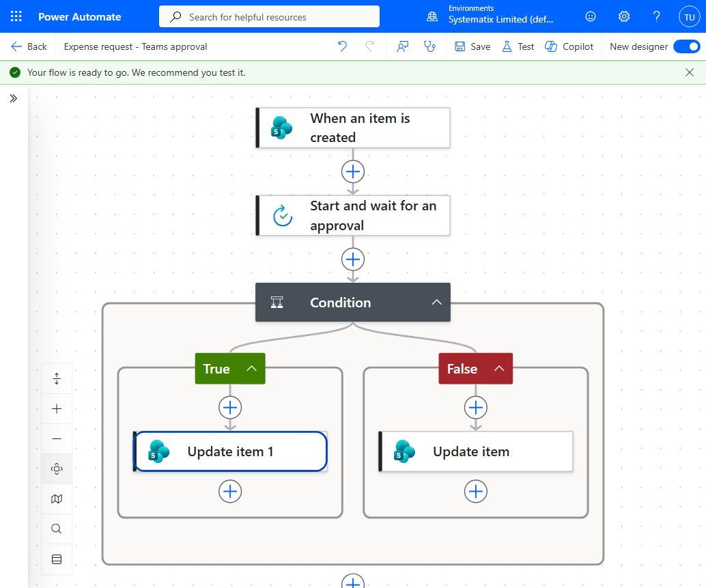The image size is (706, 588).
Task: Insert step at top of True branch
Action: click(230, 408)
